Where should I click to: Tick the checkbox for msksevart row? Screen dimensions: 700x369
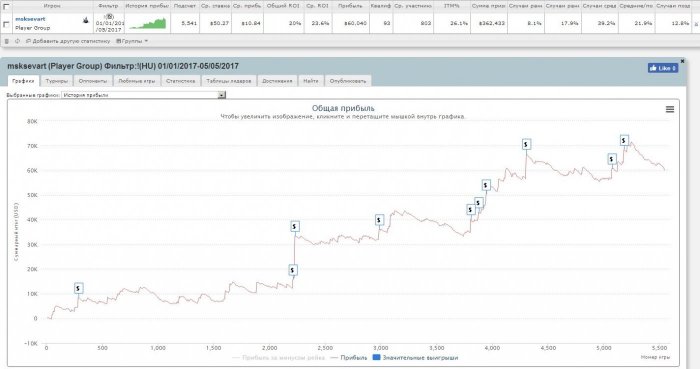(x=6, y=25)
